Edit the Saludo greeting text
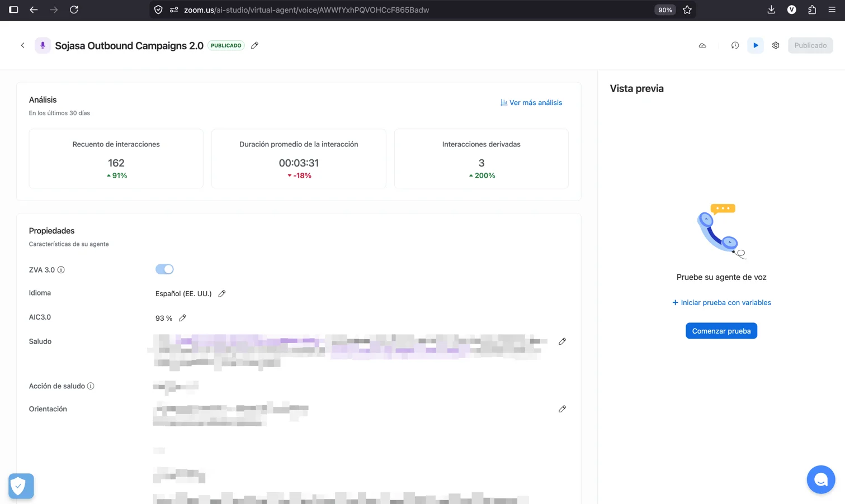 tap(562, 341)
